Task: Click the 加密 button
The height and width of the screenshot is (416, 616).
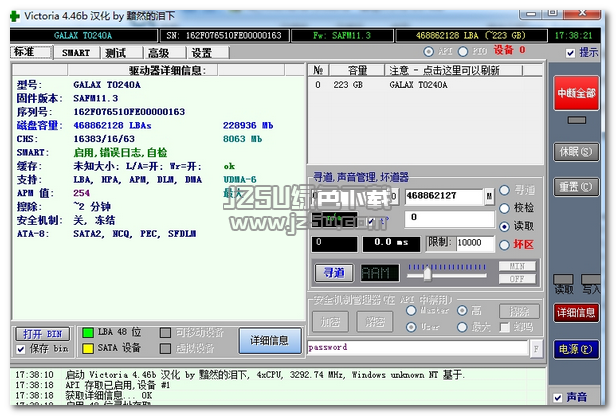Action: [330, 322]
